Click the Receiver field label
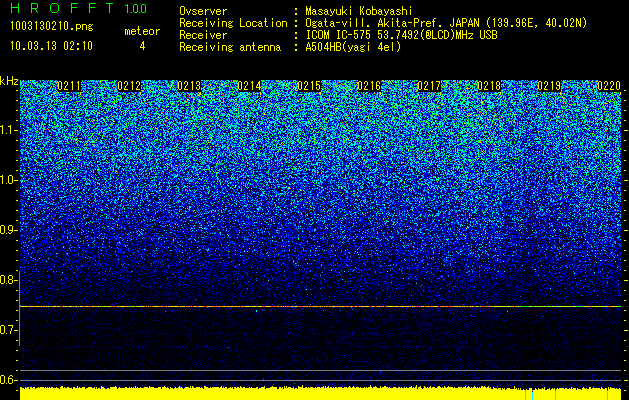The image size is (629, 400). (203, 35)
